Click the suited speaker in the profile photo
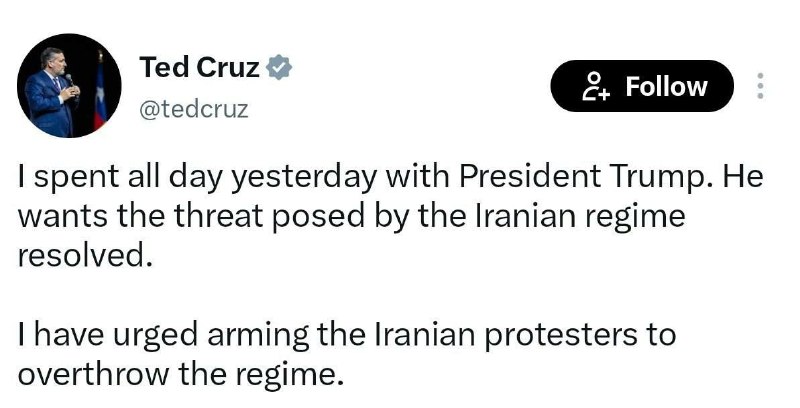This screenshot has height=408, width=800. pos(53,92)
